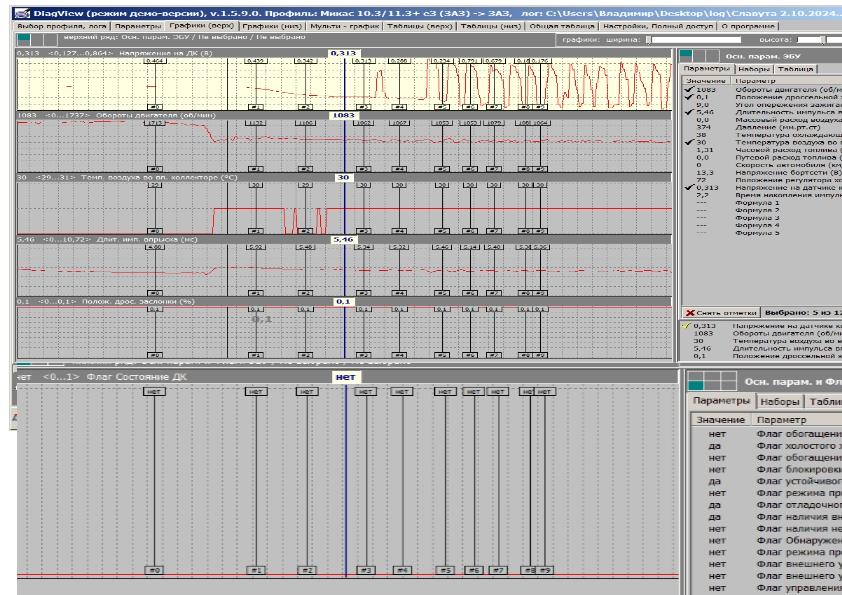
Task: Switch to the 'Мульти - график' tab
Action: click(345, 26)
